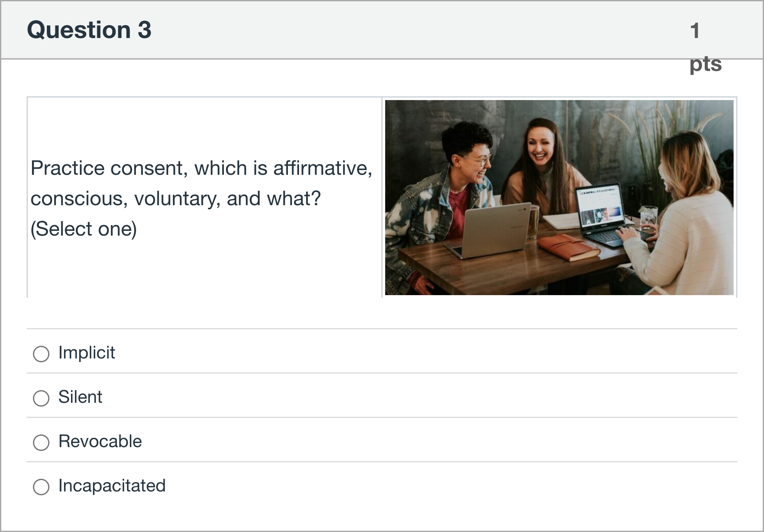This screenshot has height=532, width=764.
Task: Select the Implicit radio button
Action: 41,354
